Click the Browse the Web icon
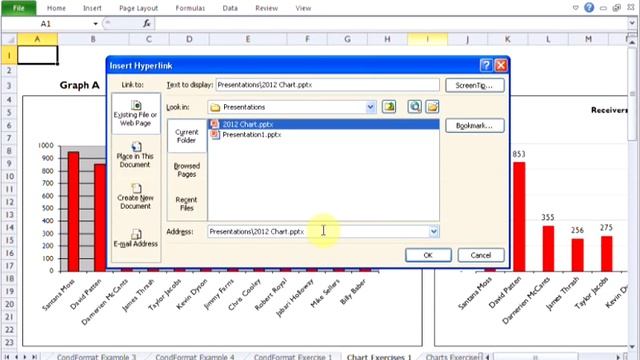Screen dimensions: 640x360 415,107
